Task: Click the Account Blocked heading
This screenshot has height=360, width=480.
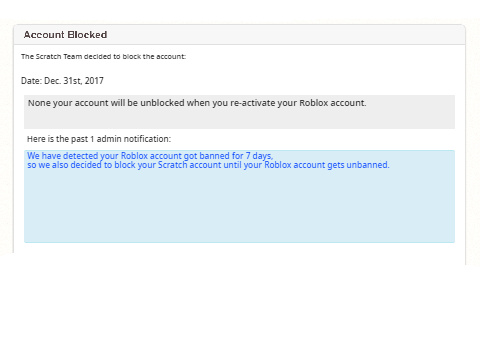Action: click(x=65, y=35)
